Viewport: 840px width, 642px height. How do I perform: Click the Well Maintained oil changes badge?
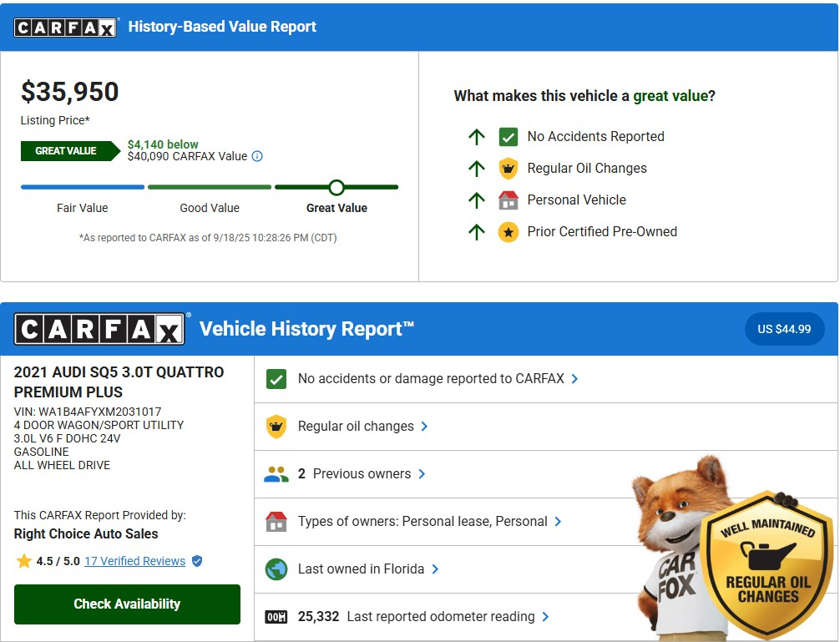click(767, 565)
